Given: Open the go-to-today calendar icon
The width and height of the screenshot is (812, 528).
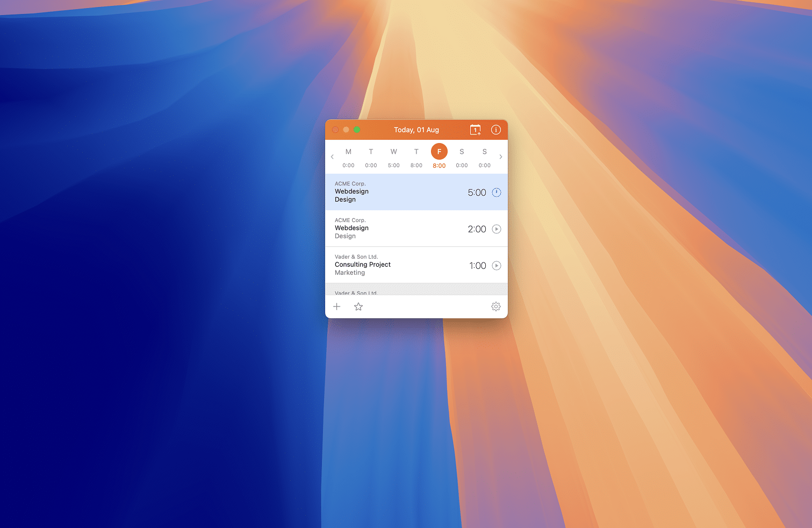Looking at the screenshot, I should click(x=475, y=130).
